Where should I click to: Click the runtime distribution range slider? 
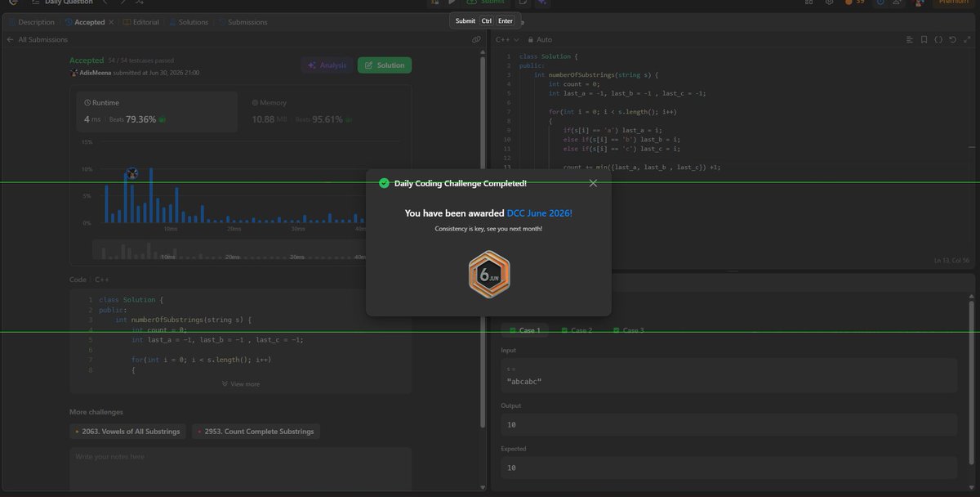[x=229, y=250]
